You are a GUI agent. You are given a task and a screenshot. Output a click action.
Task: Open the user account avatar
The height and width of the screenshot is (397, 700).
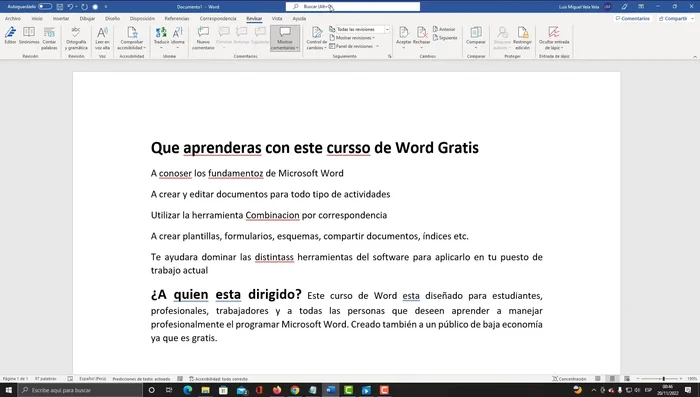click(x=607, y=7)
